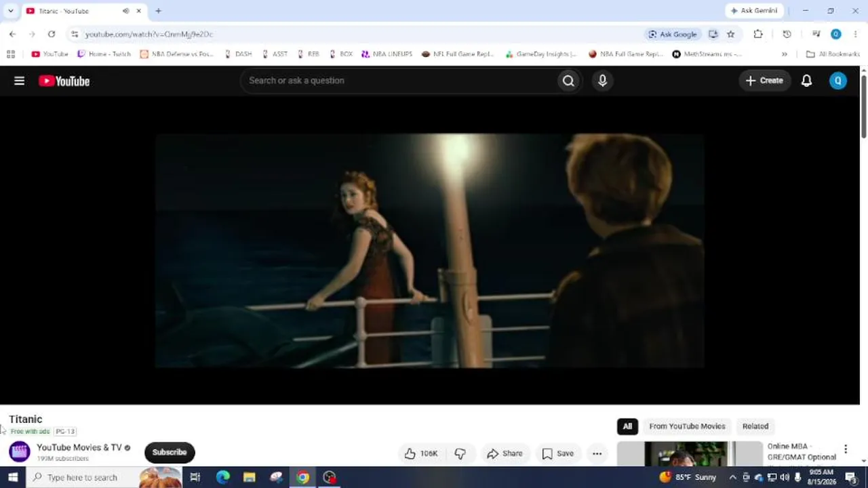Open a new browser tab
The height and width of the screenshot is (488, 868).
pyautogui.click(x=158, y=11)
